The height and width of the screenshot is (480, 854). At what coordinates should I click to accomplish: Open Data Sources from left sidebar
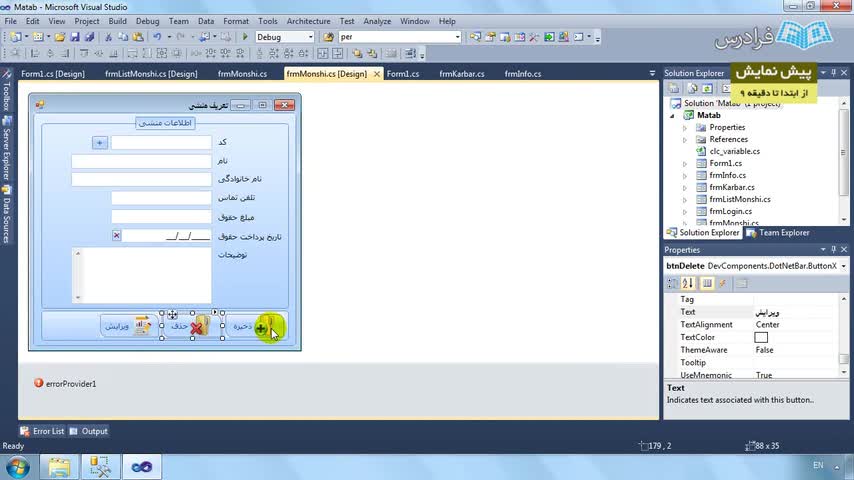point(7,215)
